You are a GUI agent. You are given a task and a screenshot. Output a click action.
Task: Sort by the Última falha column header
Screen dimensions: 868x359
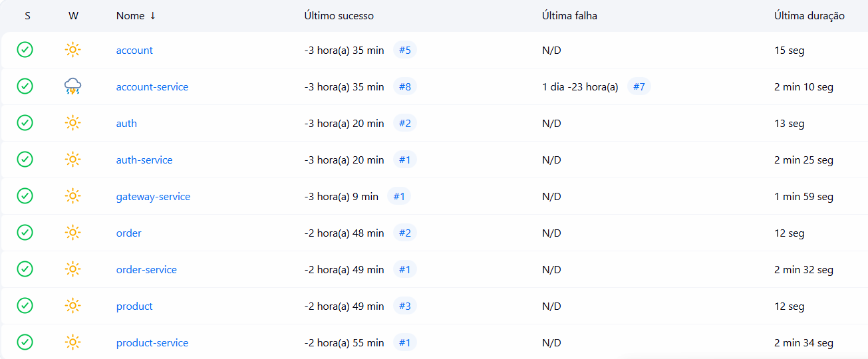[569, 16]
